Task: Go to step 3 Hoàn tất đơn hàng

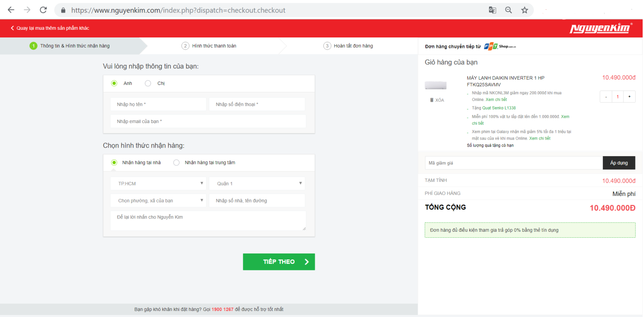Action: (349, 46)
